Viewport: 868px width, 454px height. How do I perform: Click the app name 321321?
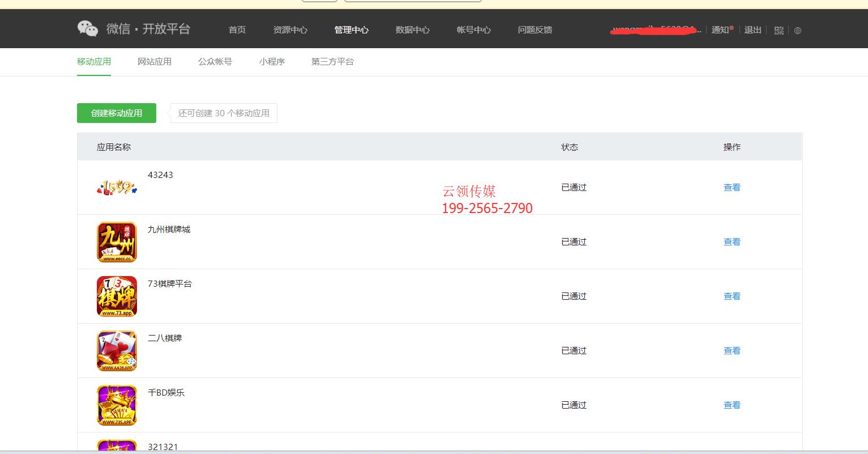(163, 447)
